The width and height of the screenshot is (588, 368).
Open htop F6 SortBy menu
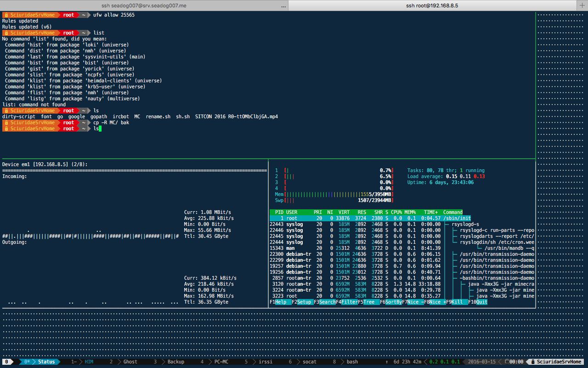point(391,302)
